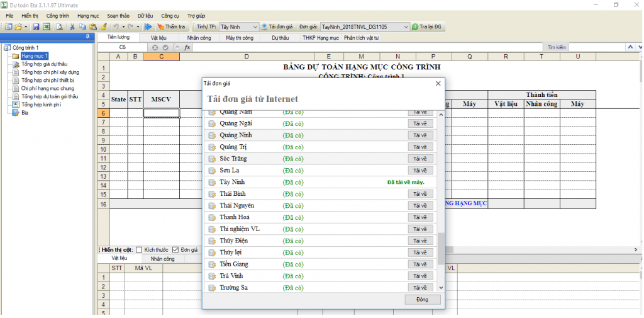Switch to the Máy thi công tab

[239, 38]
